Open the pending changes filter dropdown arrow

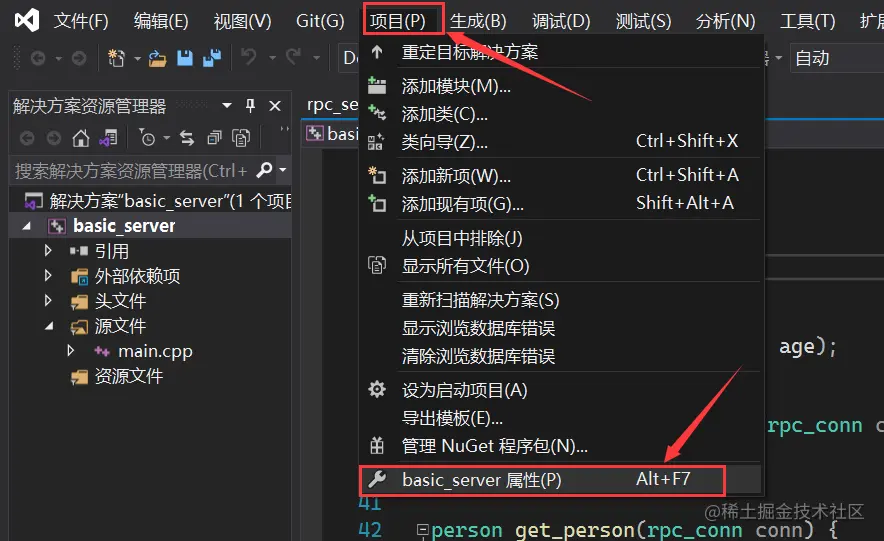coord(166,138)
